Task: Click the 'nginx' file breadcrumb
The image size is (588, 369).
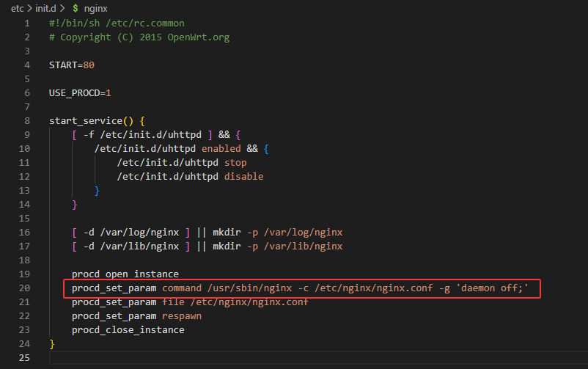Action: pyautogui.click(x=95, y=8)
